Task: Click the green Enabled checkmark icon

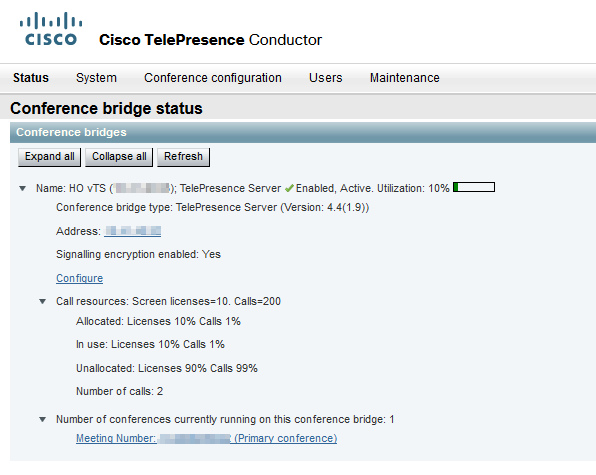Action: pyautogui.click(x=289, y=188)
